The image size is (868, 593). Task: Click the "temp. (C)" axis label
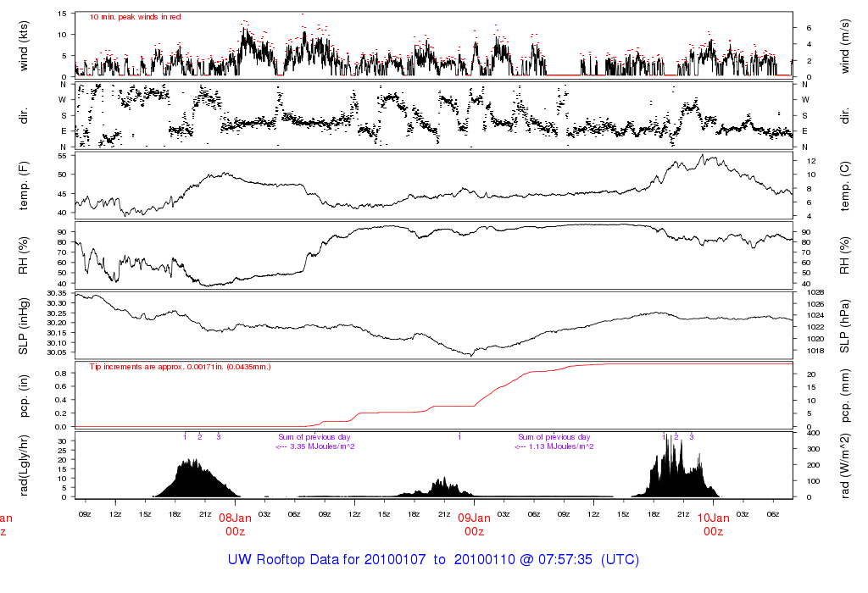click(844, 186)
